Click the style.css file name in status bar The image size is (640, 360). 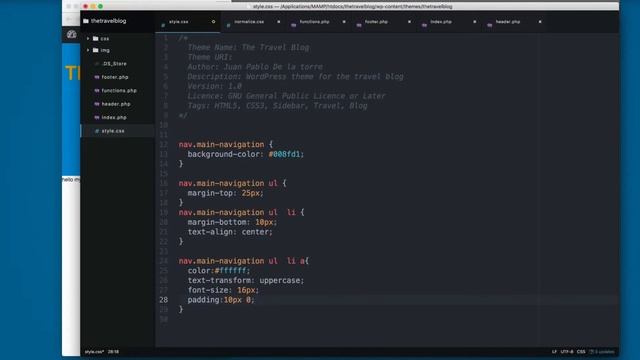pyautogui.click(x=94, y=351)
